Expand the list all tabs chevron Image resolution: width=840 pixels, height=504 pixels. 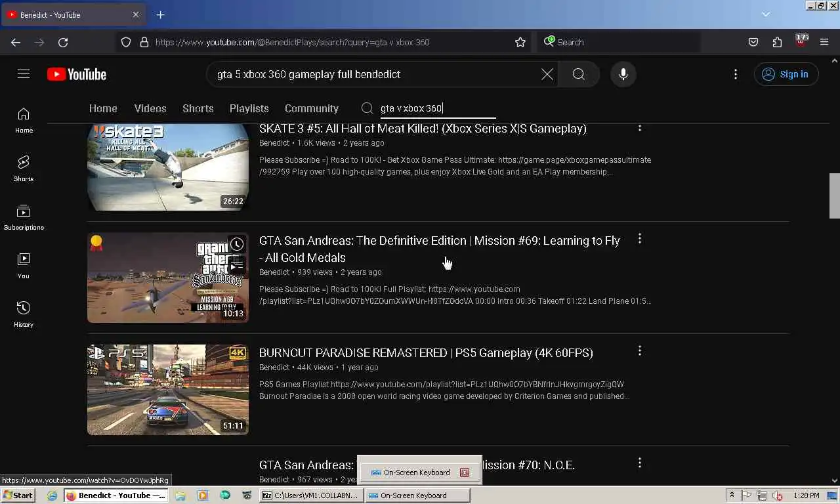coord(765,14)
